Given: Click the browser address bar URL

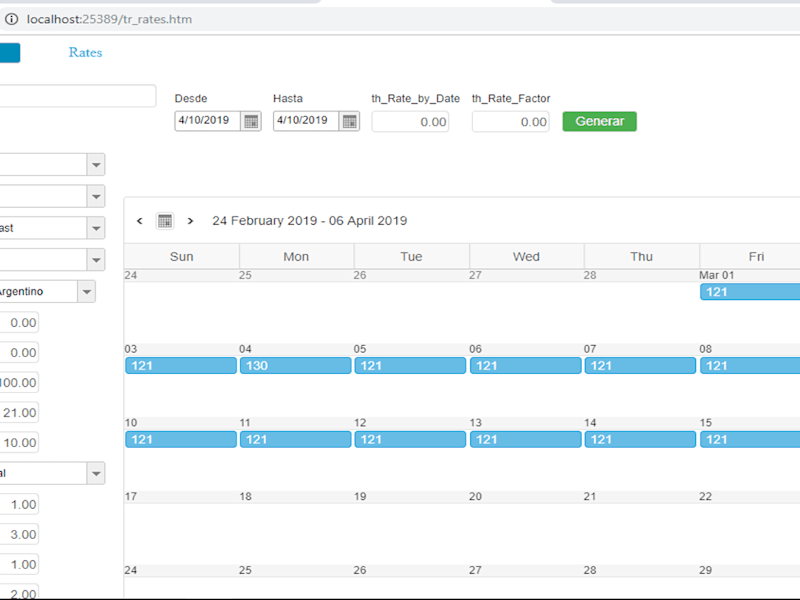Looking at the screenshot, I should click(109, 19).
